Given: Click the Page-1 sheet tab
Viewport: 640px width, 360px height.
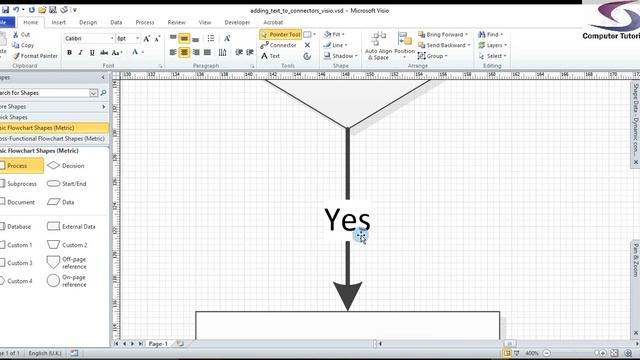Looking at the screenshot, I should [x=158, y=344].
